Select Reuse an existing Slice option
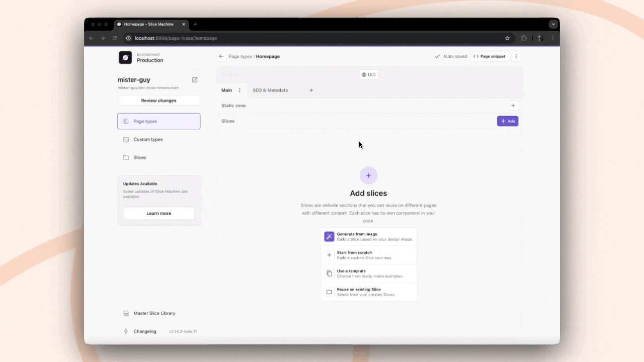Viewport: 644px width, 362px height. [x=368, y=292]
